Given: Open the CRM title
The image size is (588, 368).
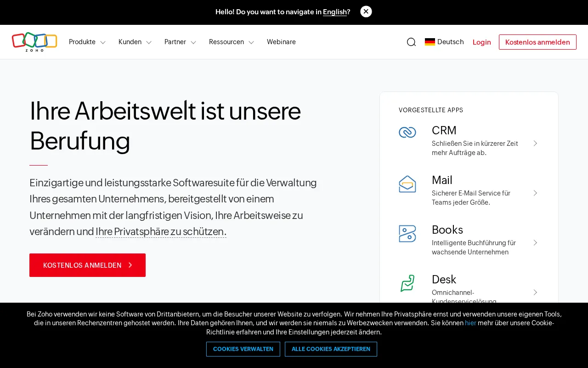Looking at the screenshot, I should coord(444,130).
